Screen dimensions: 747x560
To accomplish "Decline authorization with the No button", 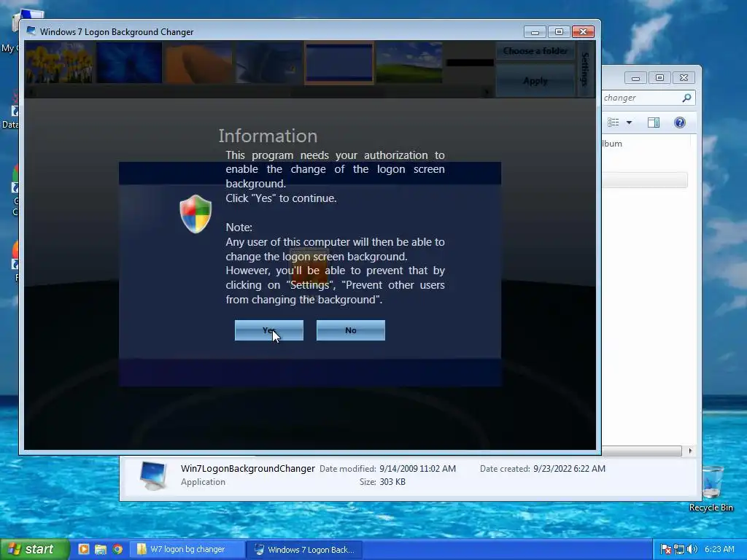I will tap(351, 330).
